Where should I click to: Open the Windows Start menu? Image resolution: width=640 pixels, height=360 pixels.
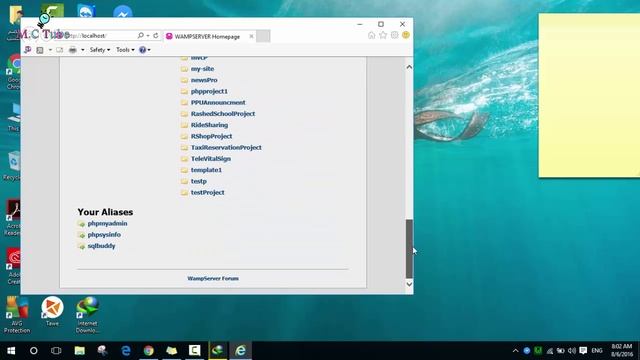coord(11,351)
